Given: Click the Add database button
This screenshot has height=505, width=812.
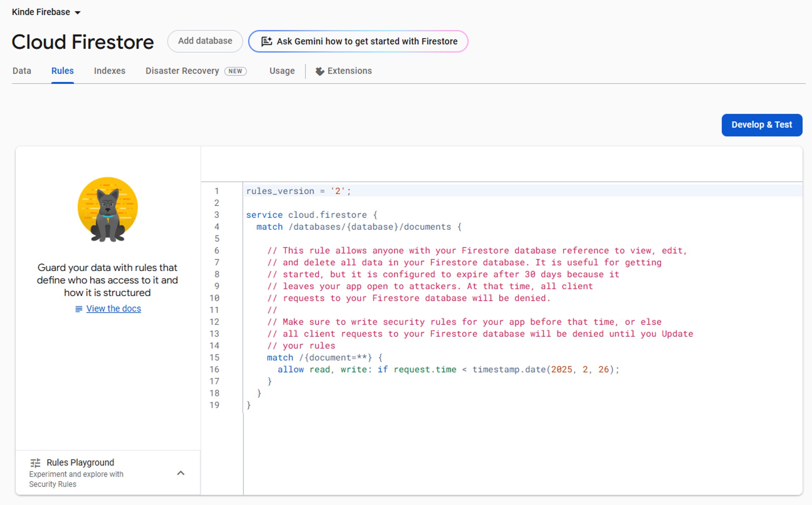Looking at the screenshot, I should (205, 41).
